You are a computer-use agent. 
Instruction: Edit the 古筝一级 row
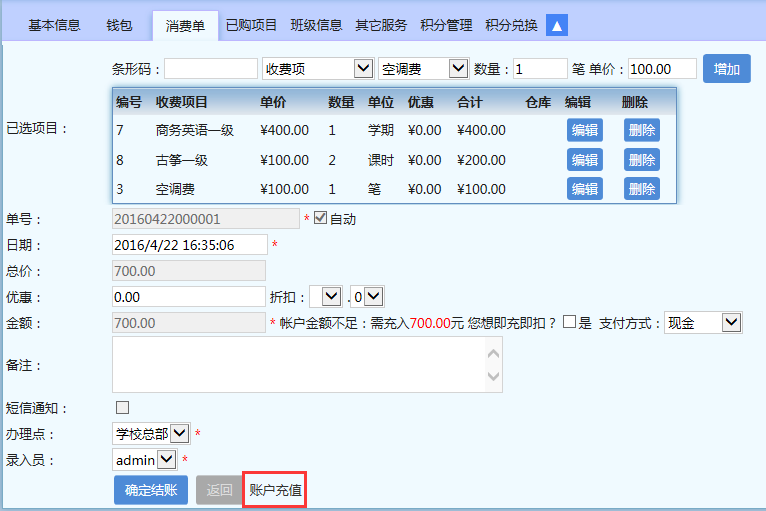click(x=584, y=160)
